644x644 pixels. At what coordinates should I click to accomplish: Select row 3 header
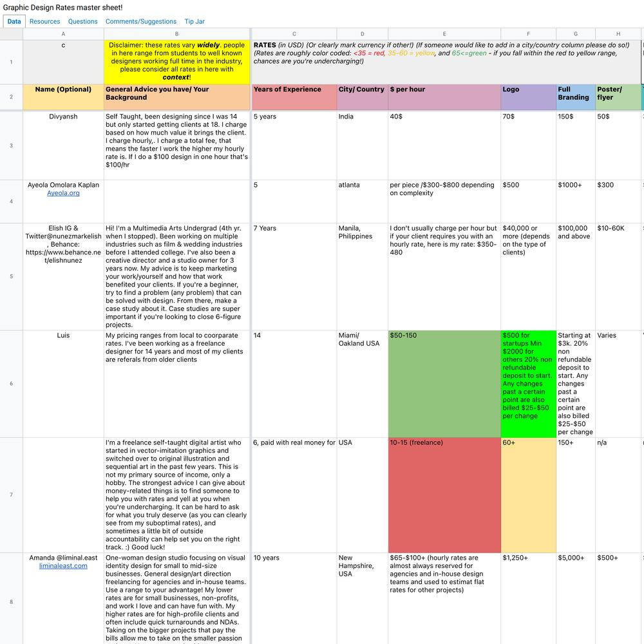[12, 146]
